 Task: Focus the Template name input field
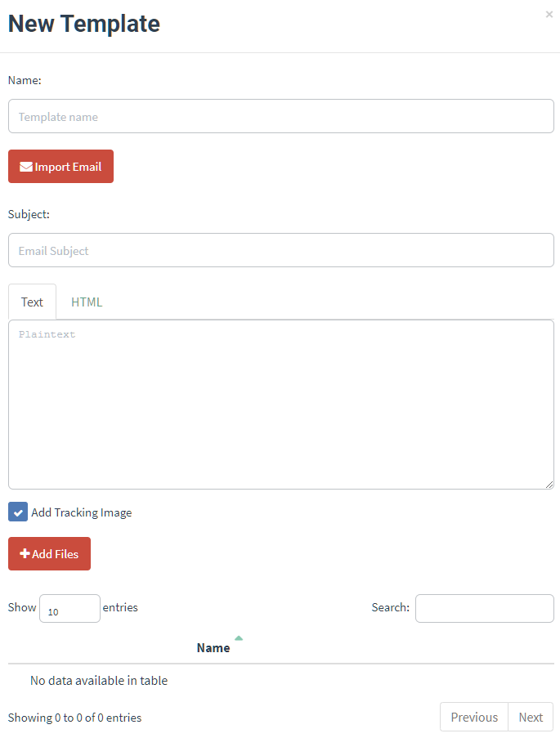click(280, 116)
